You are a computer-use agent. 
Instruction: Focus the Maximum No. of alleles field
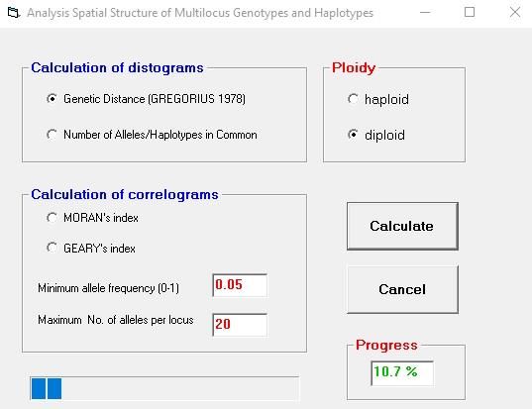pyautogui.click(x=240, y=325)
